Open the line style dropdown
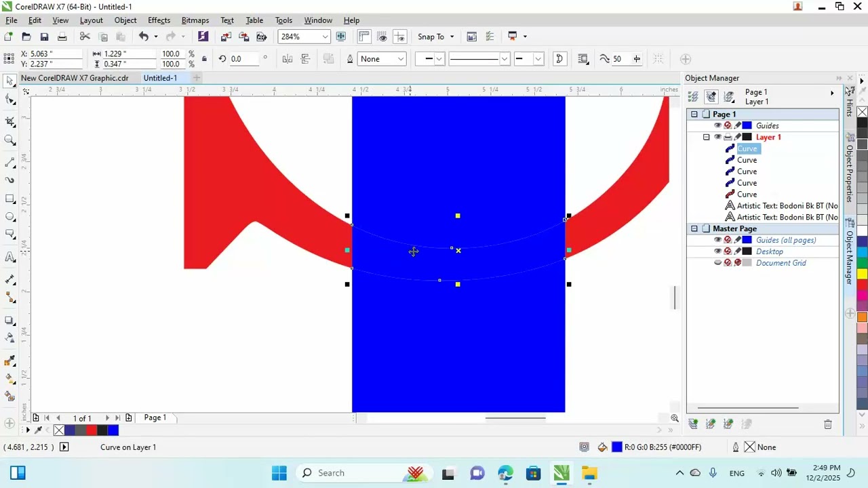868x488 pixels. point(505,59)
